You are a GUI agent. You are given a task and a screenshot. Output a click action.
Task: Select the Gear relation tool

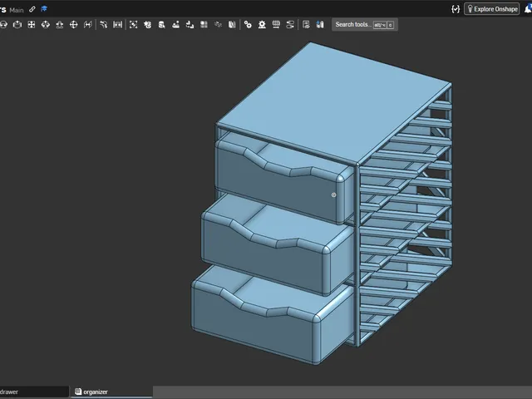click(x=248, y=24)
